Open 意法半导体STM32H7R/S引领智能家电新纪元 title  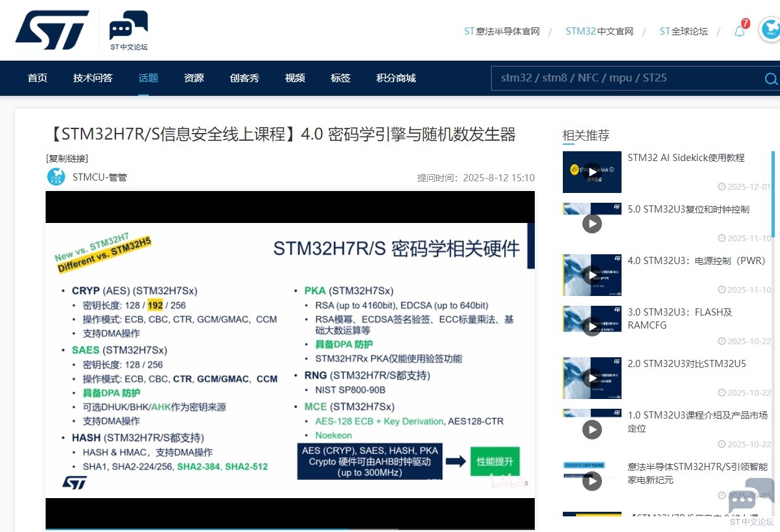[697, 473]
